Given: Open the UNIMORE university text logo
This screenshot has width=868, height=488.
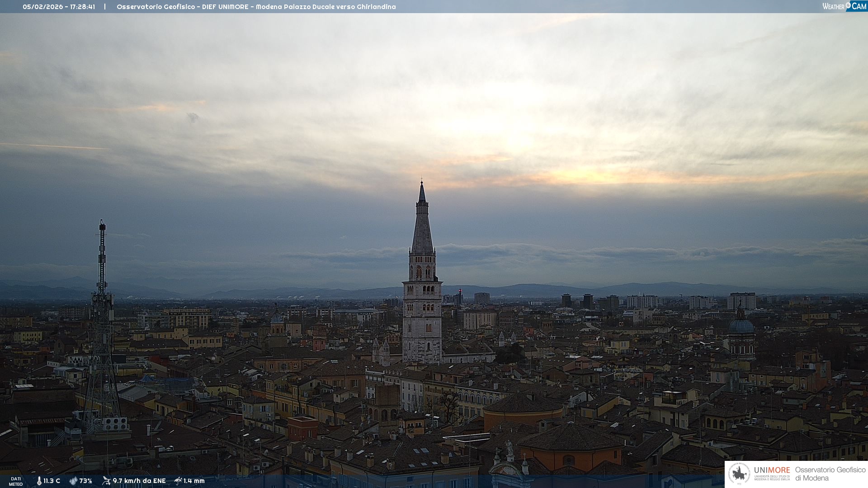Looking at the screenshot, I should tap(772, 473).
